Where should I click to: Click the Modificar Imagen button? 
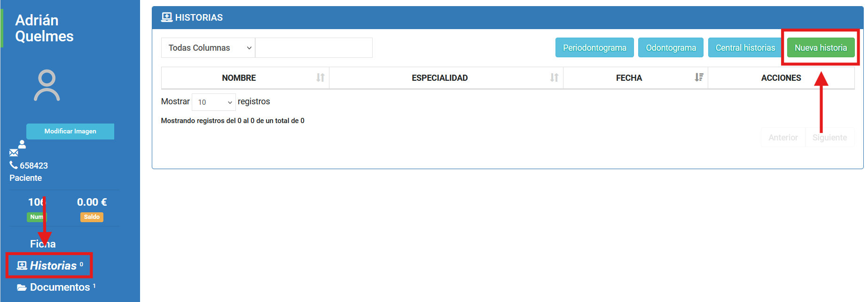click(70, 132)
